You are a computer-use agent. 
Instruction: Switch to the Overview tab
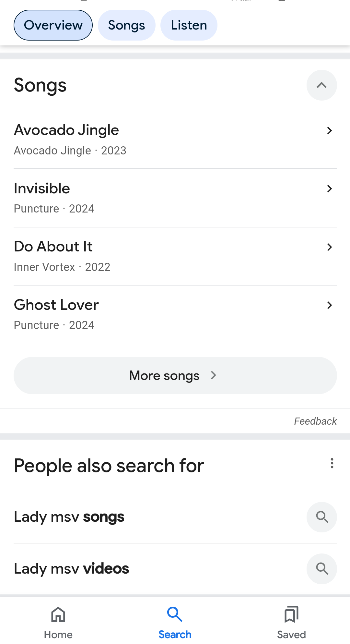(x=53, y=25)
